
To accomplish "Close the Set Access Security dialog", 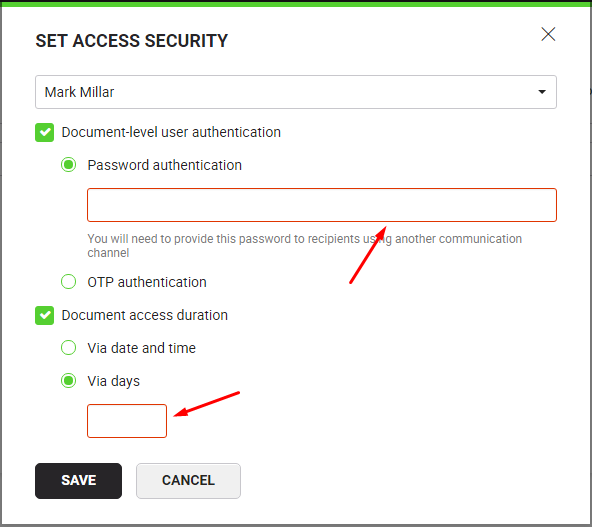I will click(x=548, y=34).
